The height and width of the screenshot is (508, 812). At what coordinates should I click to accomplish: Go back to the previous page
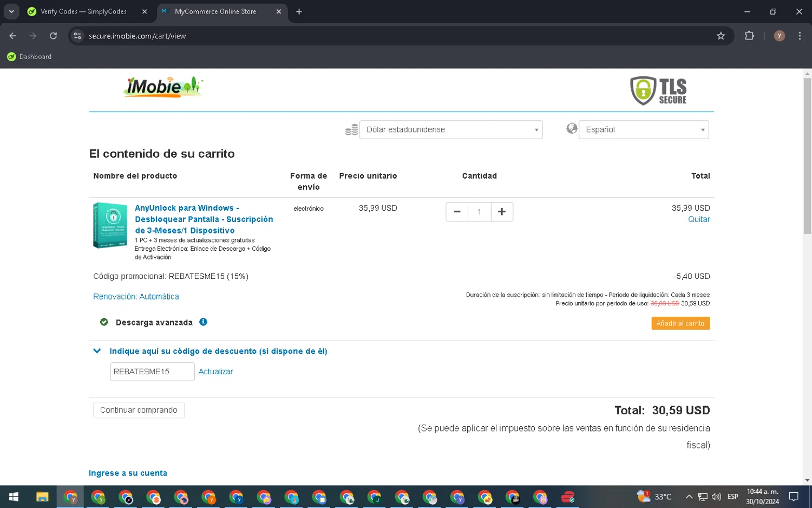point(13,36)
